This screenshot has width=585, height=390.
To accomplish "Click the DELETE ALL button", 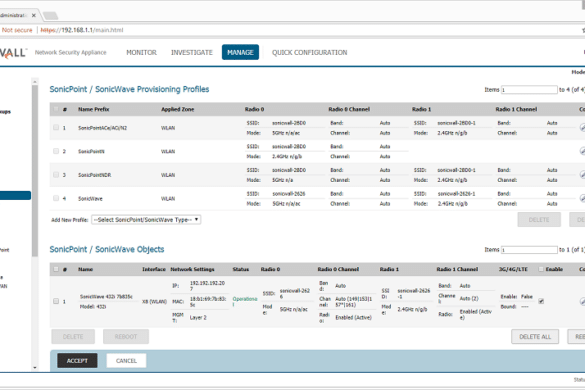I will point(535,337).
